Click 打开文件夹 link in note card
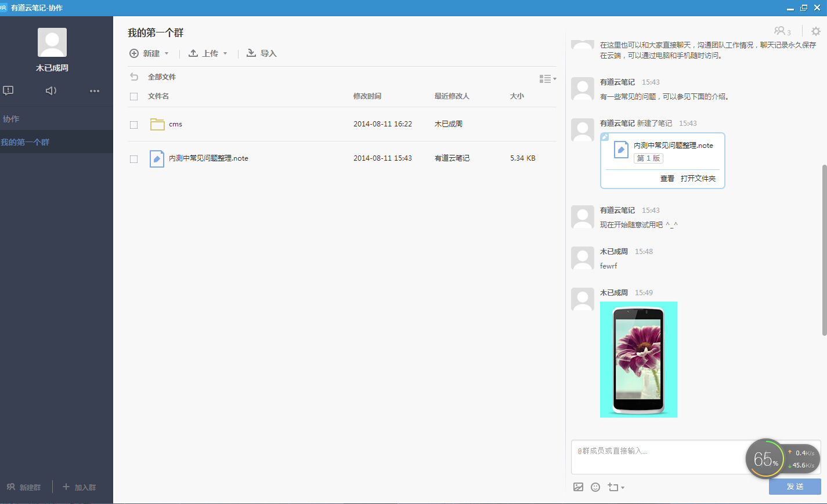Image resolution: width=827 pixels, height=504 pixels. click(x=698, y=179)
